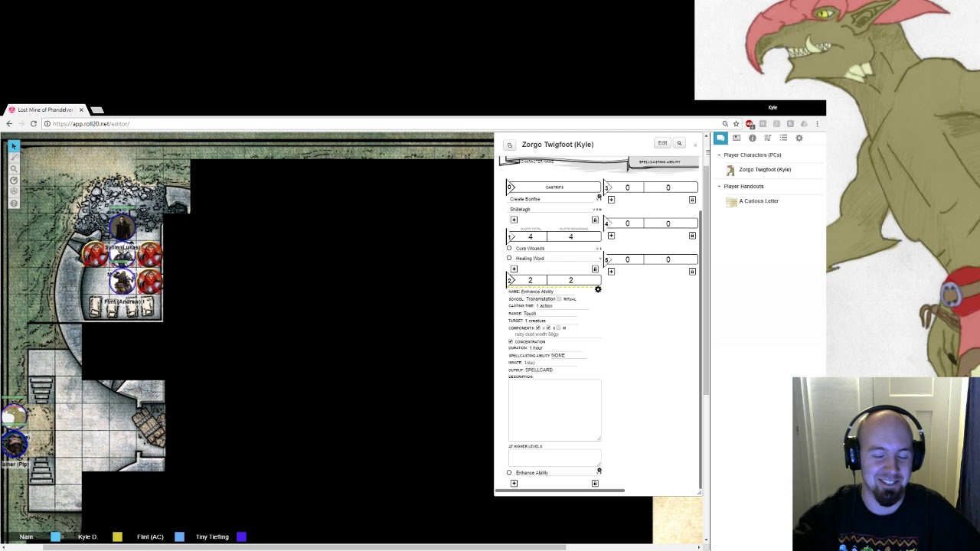Viewport: 980px width, 551px height.
Task: Toggle the M component checkbox
Action: click(x=558, y=328)
